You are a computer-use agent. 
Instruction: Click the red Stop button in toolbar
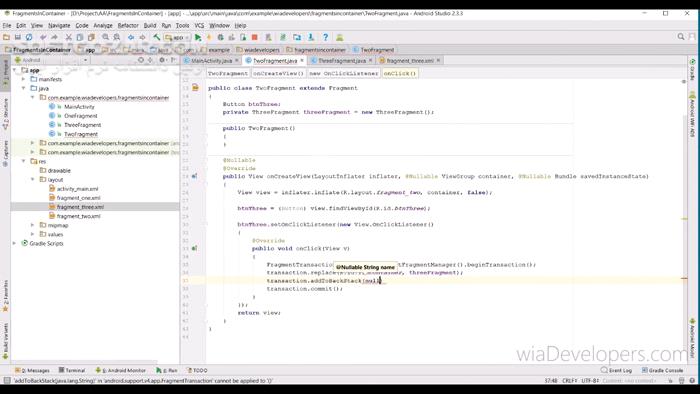coord(254,37)
